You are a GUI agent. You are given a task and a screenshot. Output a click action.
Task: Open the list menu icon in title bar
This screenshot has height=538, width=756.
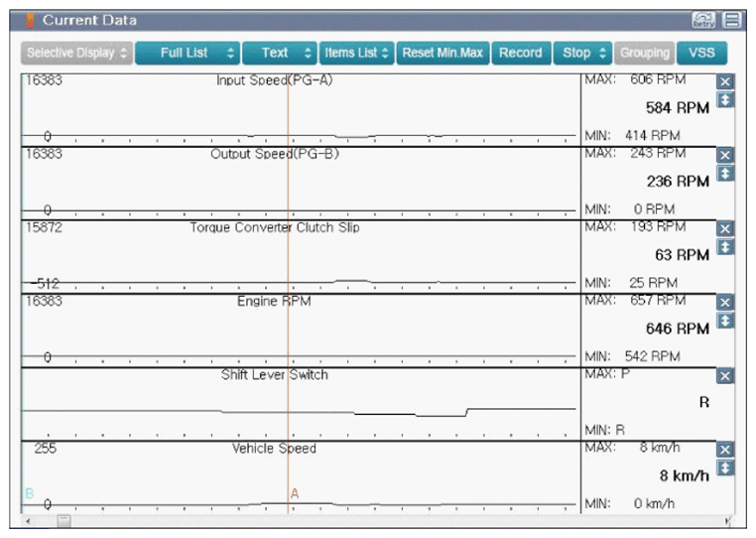pyautogui.click(x=732, y=20)
